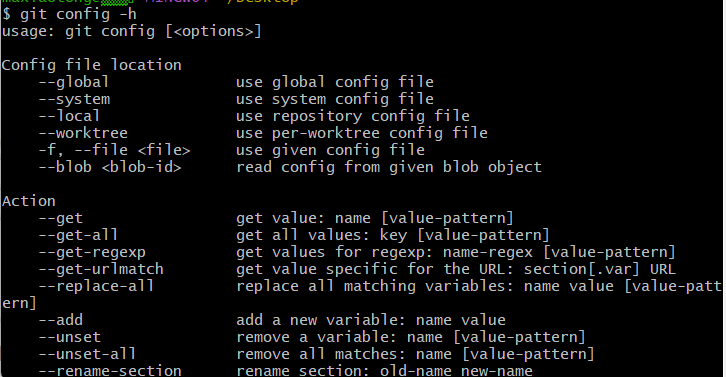Click 'use given config file' description
This screenshot has height=377, width=726.
(x=330, y=150)
